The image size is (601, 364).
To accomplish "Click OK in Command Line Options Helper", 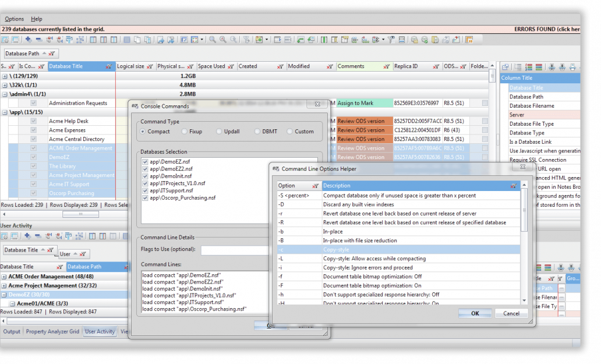I will click(x=475, y=313).
